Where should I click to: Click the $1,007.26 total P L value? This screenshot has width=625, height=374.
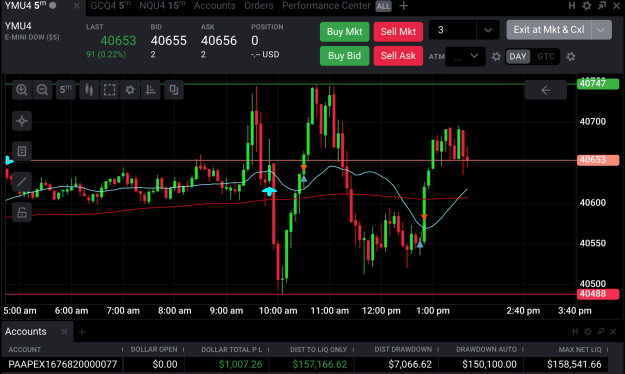point(240,364)
